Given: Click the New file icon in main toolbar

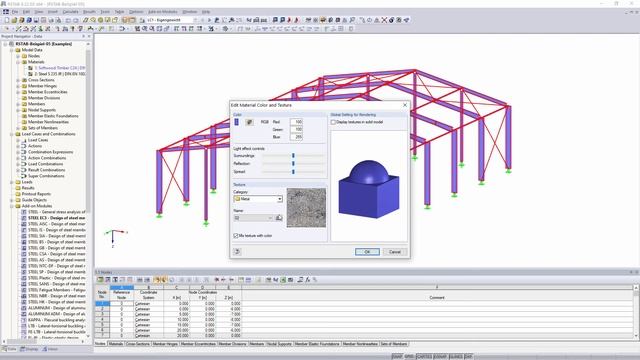Looking at the screenshot, I should (x=7, y=20).
